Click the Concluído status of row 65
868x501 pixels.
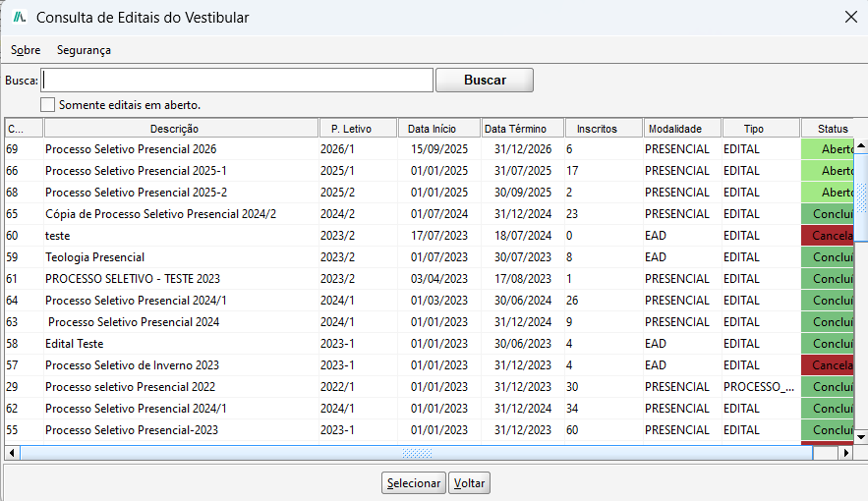pos(827,214)
